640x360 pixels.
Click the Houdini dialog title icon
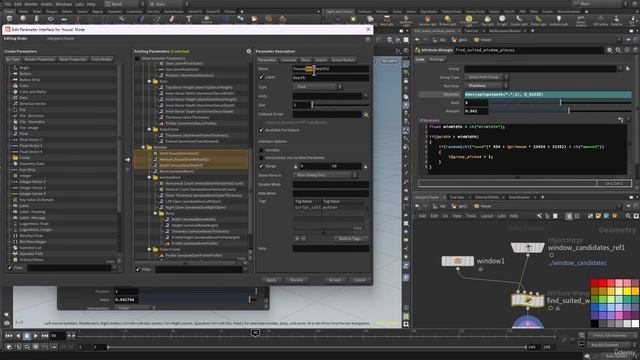[7, 29]
